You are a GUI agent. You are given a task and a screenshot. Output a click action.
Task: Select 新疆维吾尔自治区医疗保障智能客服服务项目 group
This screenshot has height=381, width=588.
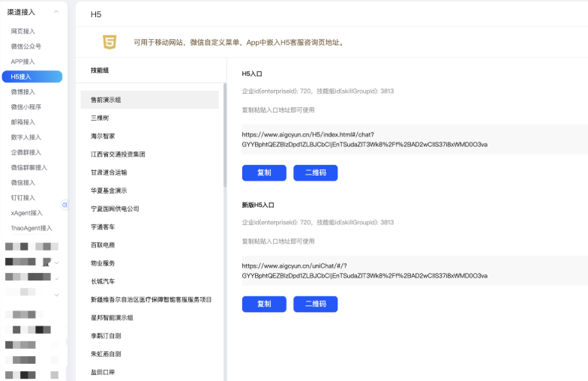pyautogui.click(x=149, y=299)
